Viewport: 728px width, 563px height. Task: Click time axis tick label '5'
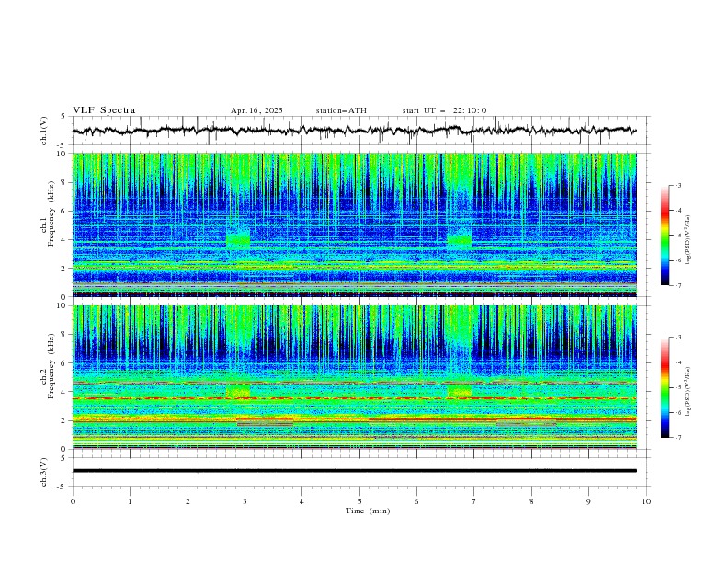pos(359,501)
